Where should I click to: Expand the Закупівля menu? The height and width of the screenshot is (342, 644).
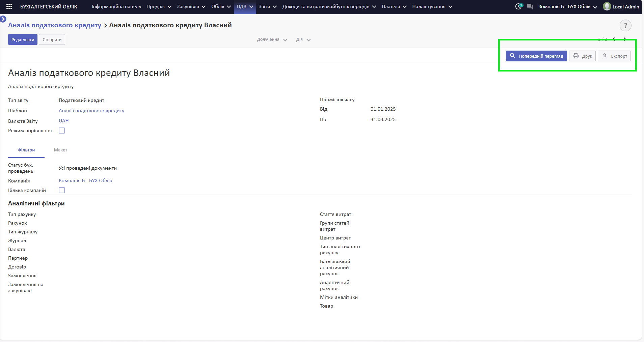191,6
